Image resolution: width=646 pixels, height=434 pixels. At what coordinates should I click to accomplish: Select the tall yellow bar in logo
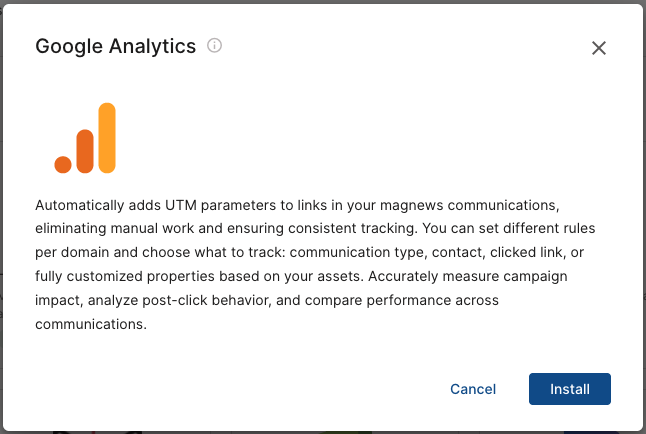(107, 138)
